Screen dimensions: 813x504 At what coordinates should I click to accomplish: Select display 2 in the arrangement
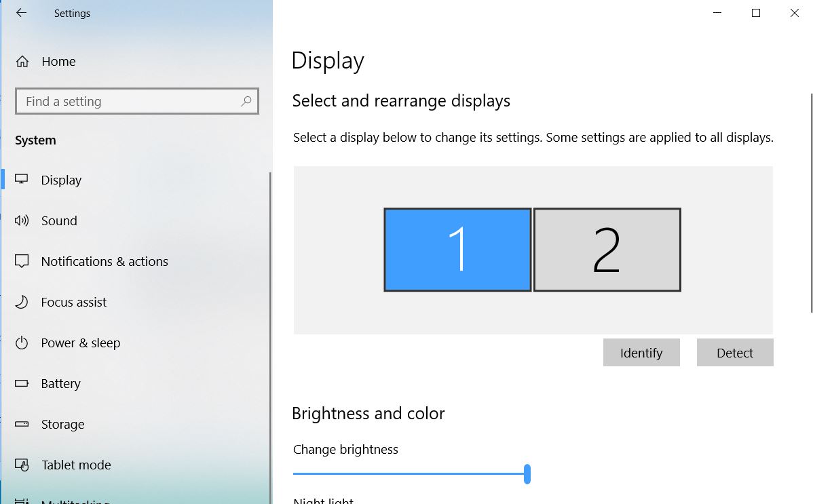[x=607, y=250]
